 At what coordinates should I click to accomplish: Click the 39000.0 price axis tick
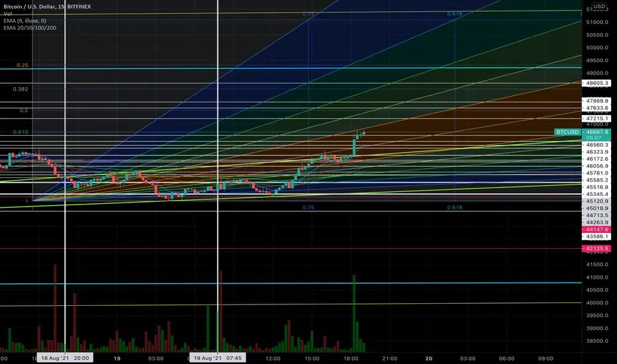pyautogui.click(x=597, y=328)
